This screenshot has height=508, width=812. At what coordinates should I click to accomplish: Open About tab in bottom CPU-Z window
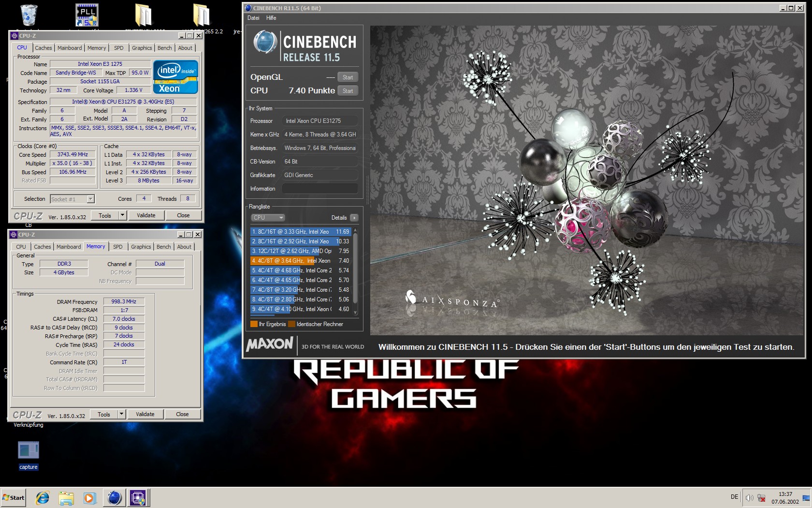click(184, 247)
